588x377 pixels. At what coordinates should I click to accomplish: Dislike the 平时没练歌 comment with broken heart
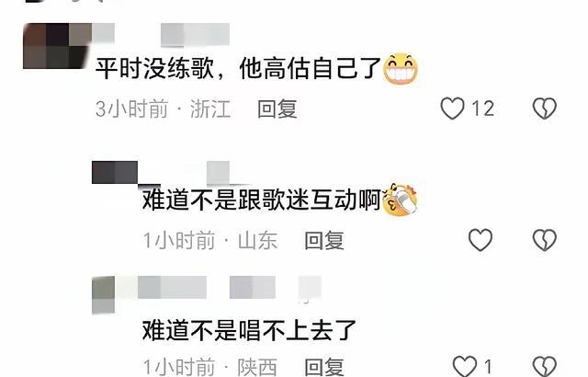(x=545, y=109)
